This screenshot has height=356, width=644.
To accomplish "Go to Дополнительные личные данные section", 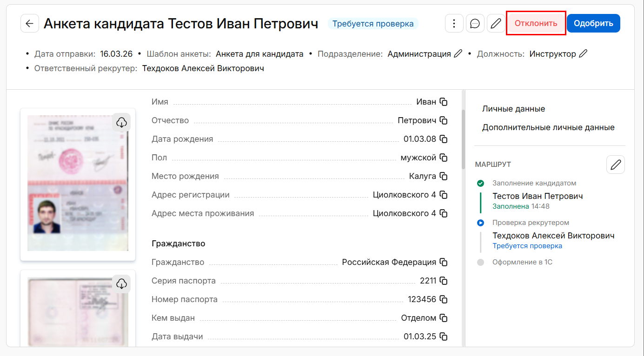I will point(548,127).
